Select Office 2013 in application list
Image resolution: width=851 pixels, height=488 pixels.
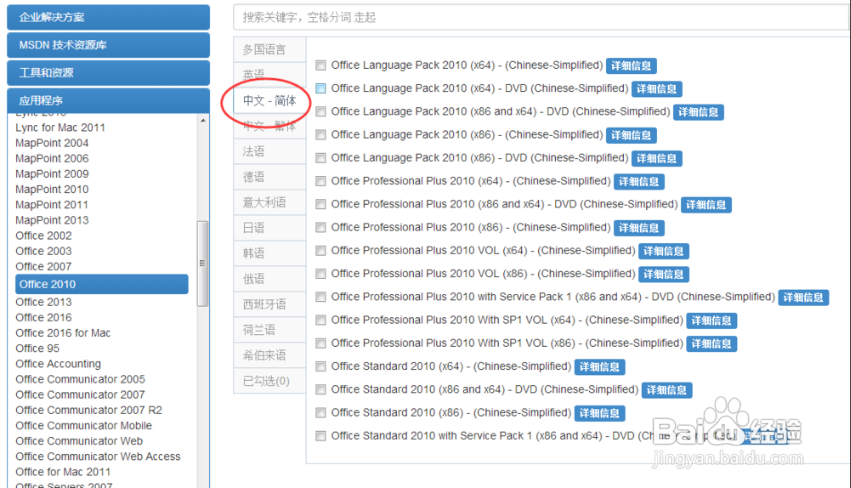43,302
